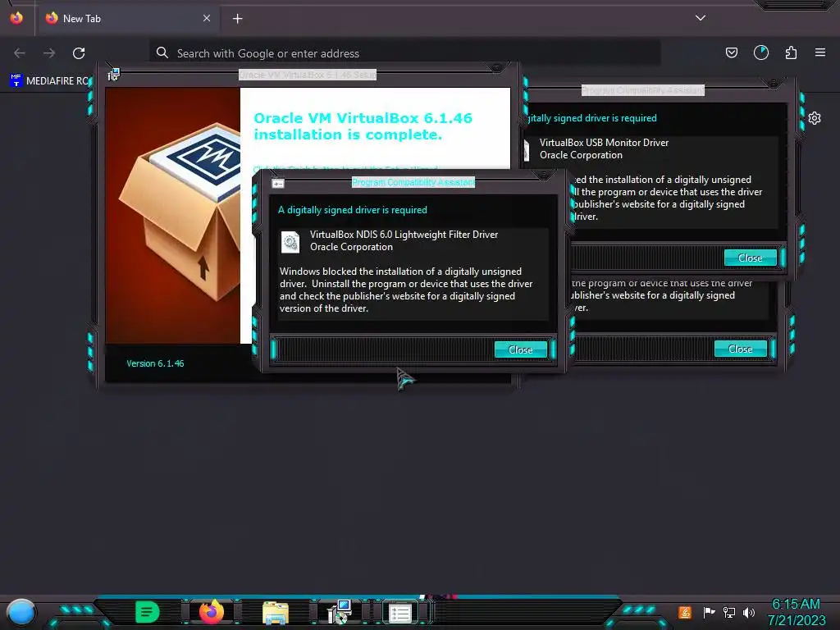Open the network tray icon
Image resolution: width=840 pixels, height=630 pixels.
[x=729, y=612]
